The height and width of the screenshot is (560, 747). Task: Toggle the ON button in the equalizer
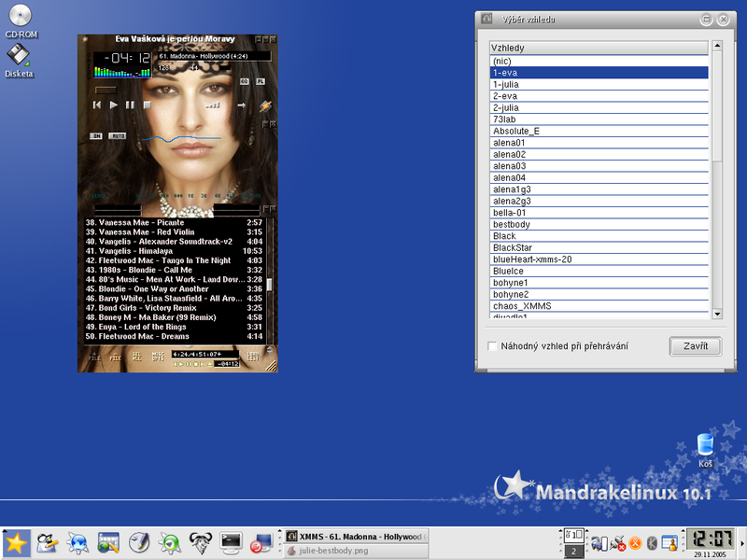(95, 135)
